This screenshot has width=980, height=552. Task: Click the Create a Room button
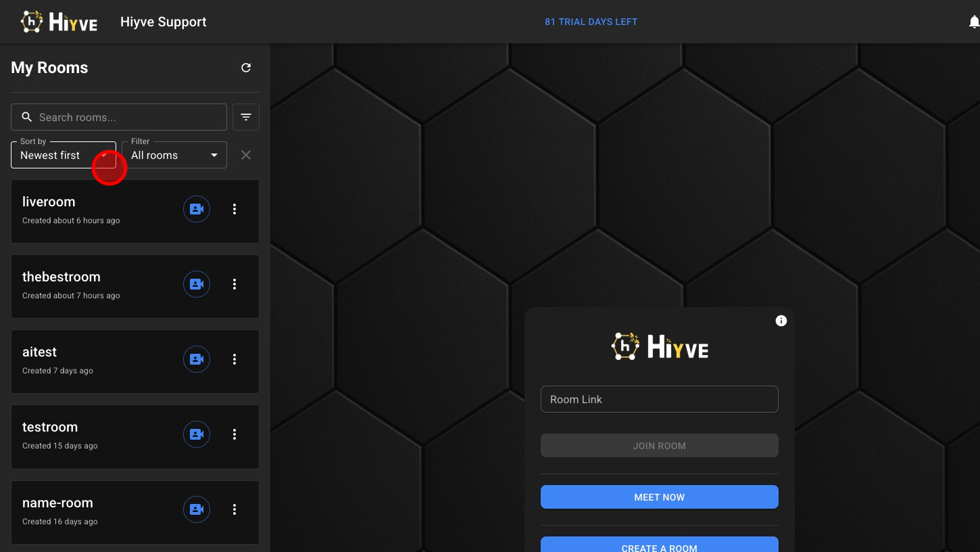[659, 545]
